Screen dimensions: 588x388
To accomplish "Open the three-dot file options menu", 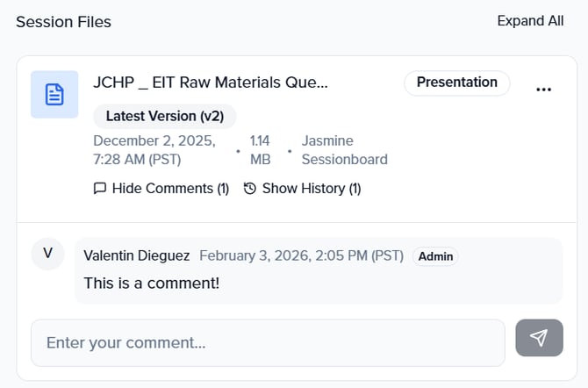I will click(543, 90).
